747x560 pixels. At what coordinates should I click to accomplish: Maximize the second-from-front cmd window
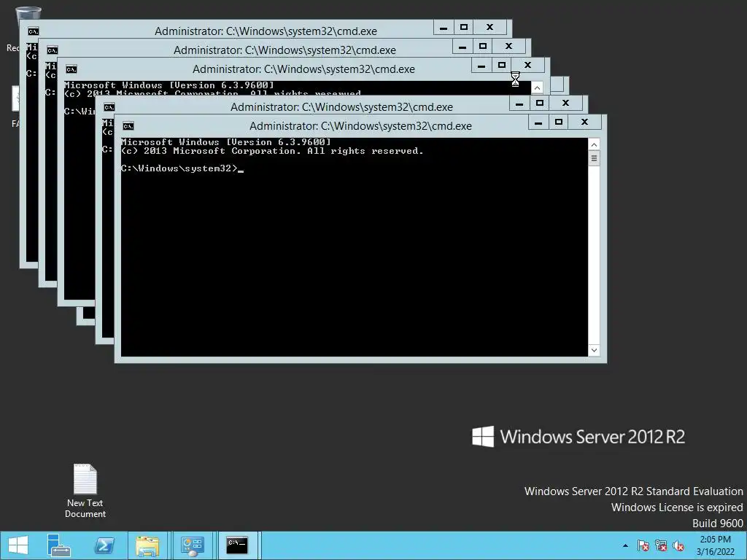pyautogui.click(x=540, y=104)
